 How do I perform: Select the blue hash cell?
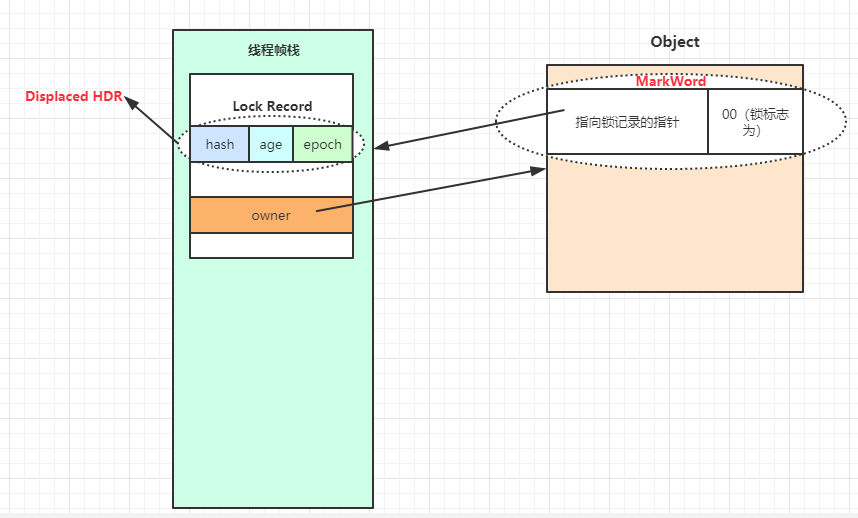point(219,144)
